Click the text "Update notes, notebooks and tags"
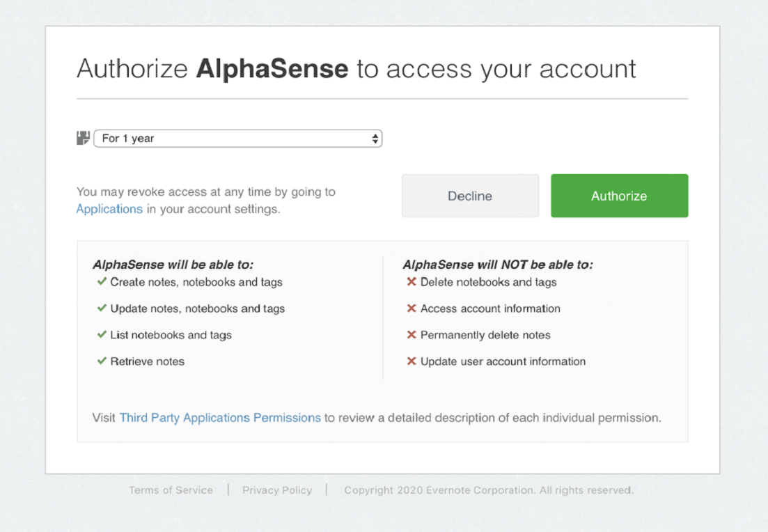 197,308
